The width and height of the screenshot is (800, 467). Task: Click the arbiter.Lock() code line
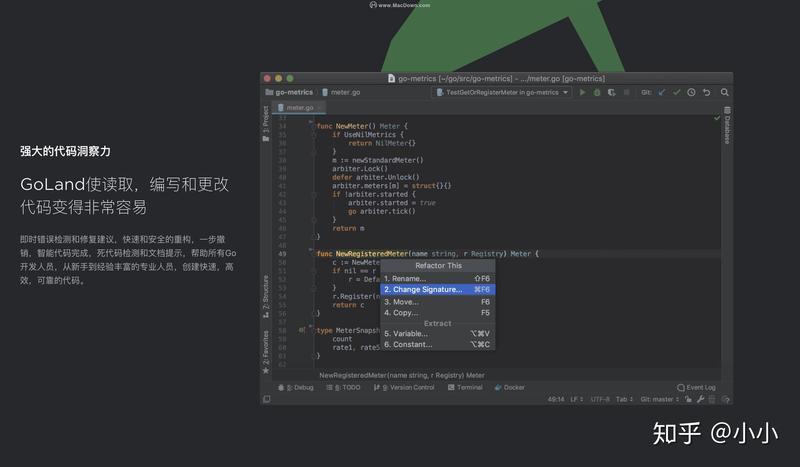pos(360,169)
